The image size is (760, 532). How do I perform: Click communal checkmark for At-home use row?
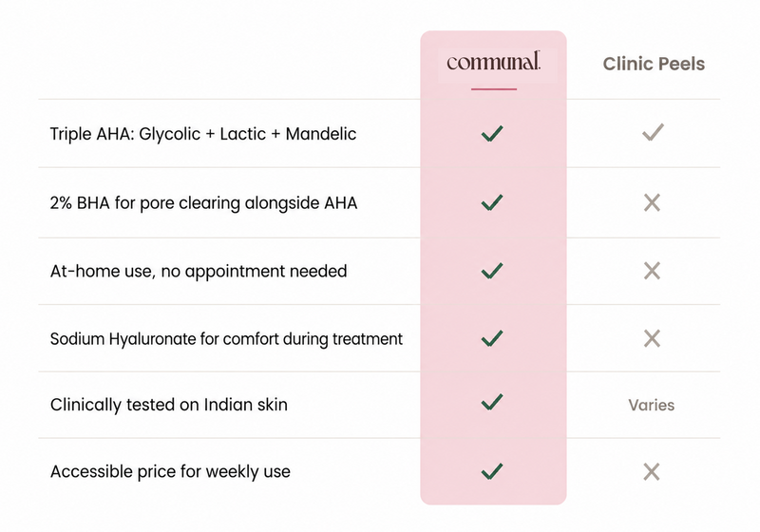pos(492,271)
